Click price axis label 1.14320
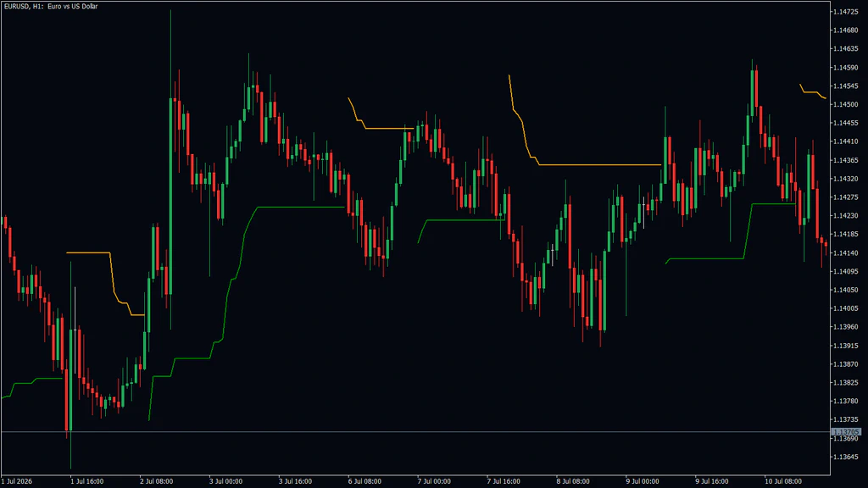This screenshot has width=868, height=488. (x=846, y=179)
